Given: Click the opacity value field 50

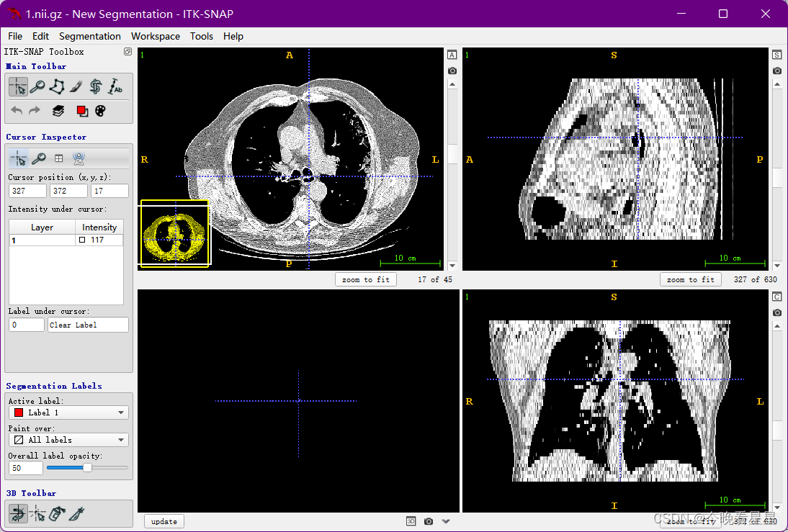Looking at the screenshot, I should [x=26, y=468].
